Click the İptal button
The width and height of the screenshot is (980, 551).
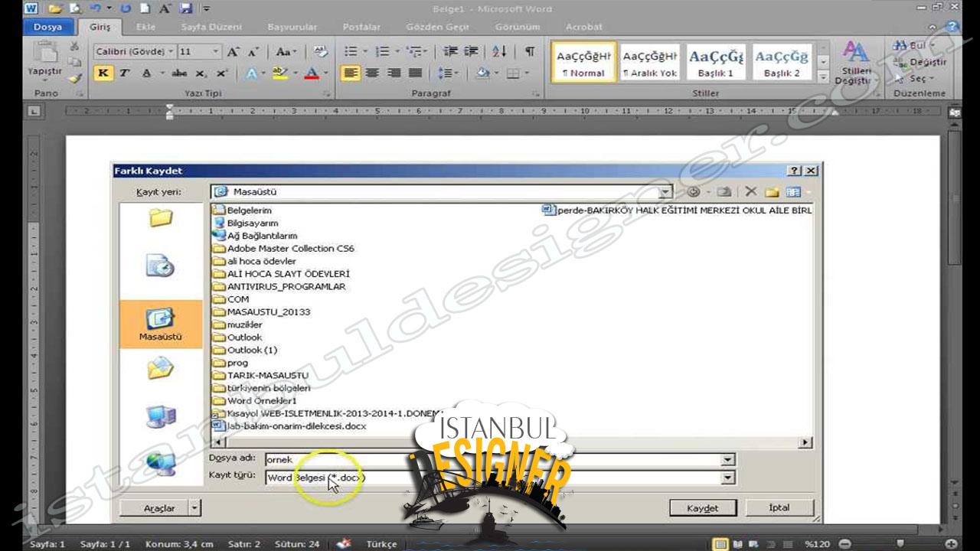coord(779,508)
